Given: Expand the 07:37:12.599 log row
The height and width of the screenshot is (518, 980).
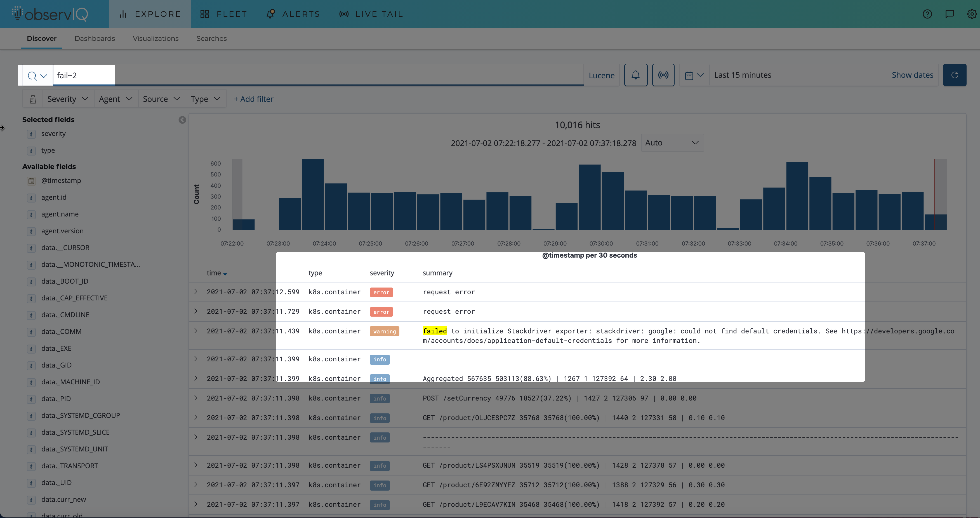Looking at the screenshot, I should tap(196, 292).
